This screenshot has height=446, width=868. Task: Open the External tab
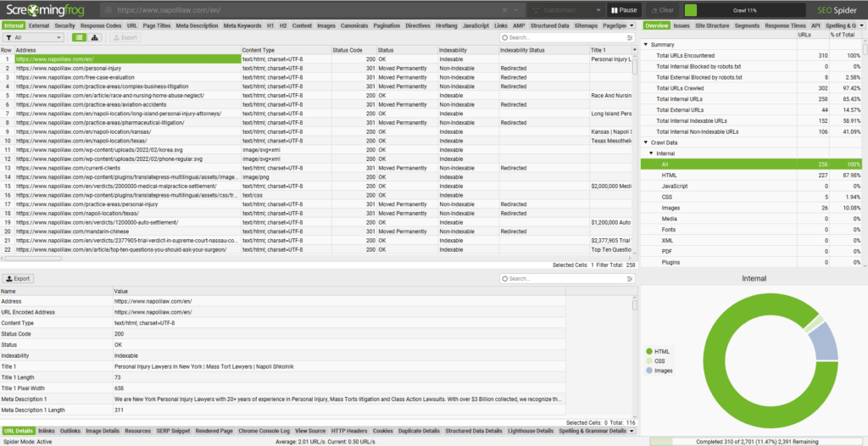click(39, 25)
